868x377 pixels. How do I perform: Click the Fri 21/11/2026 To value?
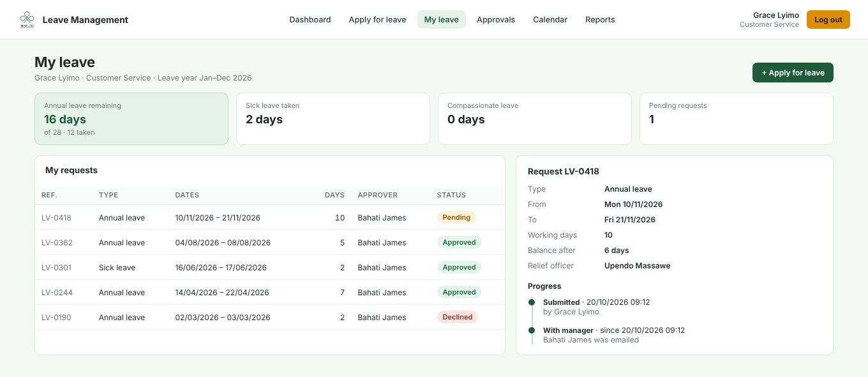[x=630, y=220]
